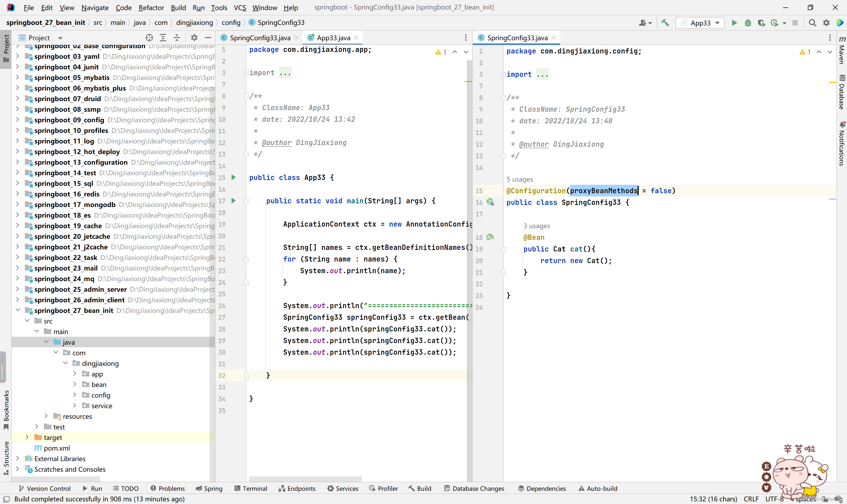This screenshot has width=847, height=504.
Task: Collapse the springboot_27_bean_init module
Action: tap(18, 310)
